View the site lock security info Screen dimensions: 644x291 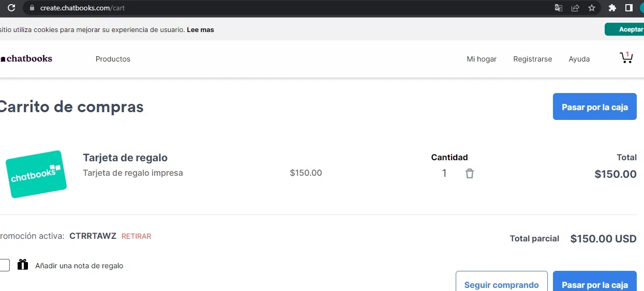click(32, 8)
